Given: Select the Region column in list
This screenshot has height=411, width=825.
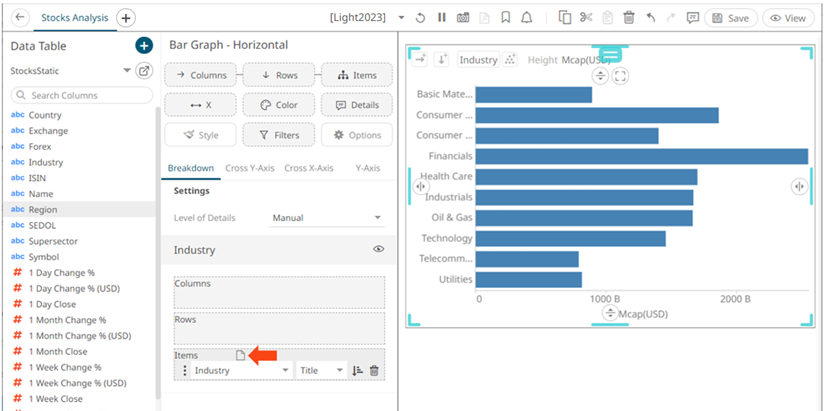Looking at the screenshot, I should click(x=79, y=209).
